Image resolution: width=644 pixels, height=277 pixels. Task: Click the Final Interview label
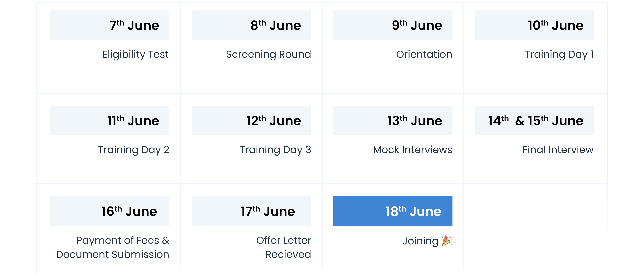pos(558,150)
